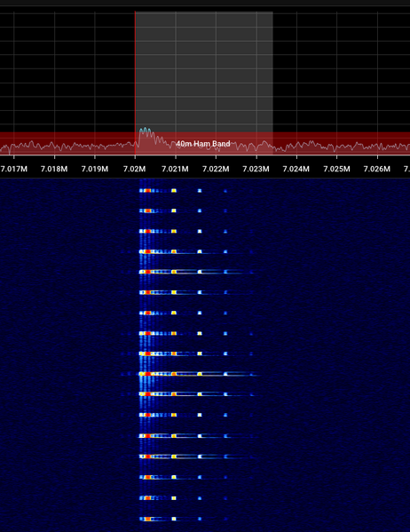Image resolution: width=410 pixels, height=532 pixels.
Task: Click the signal peak in the spectrum
Action: coord(146,130)
